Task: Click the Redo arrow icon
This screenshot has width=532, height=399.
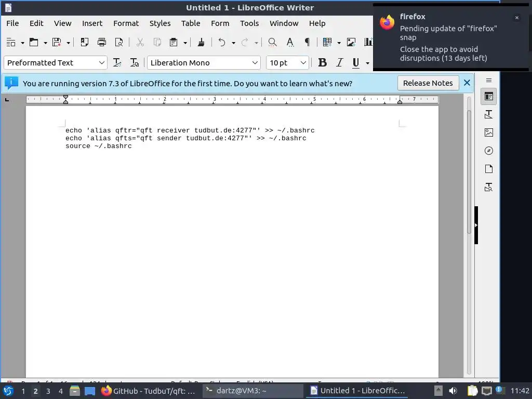Action: [x=244, y=43]
